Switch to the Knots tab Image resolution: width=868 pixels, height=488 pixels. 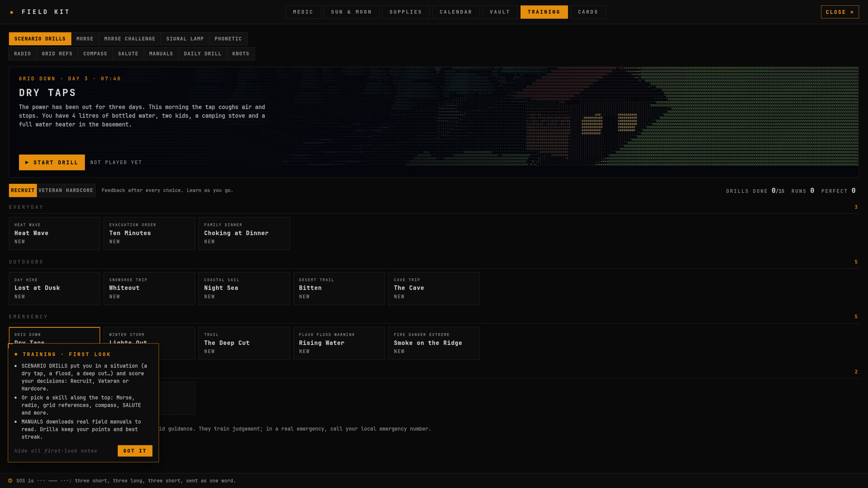(x=241, y=54)
